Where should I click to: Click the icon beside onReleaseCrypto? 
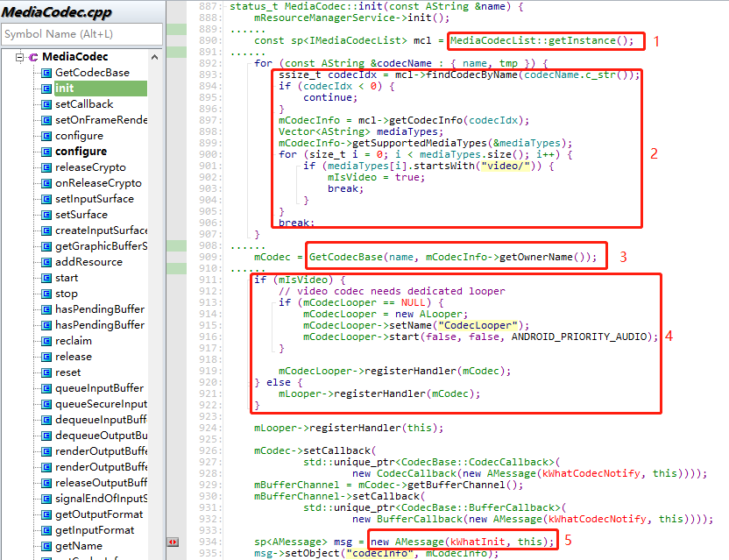(x=46, y=184)
